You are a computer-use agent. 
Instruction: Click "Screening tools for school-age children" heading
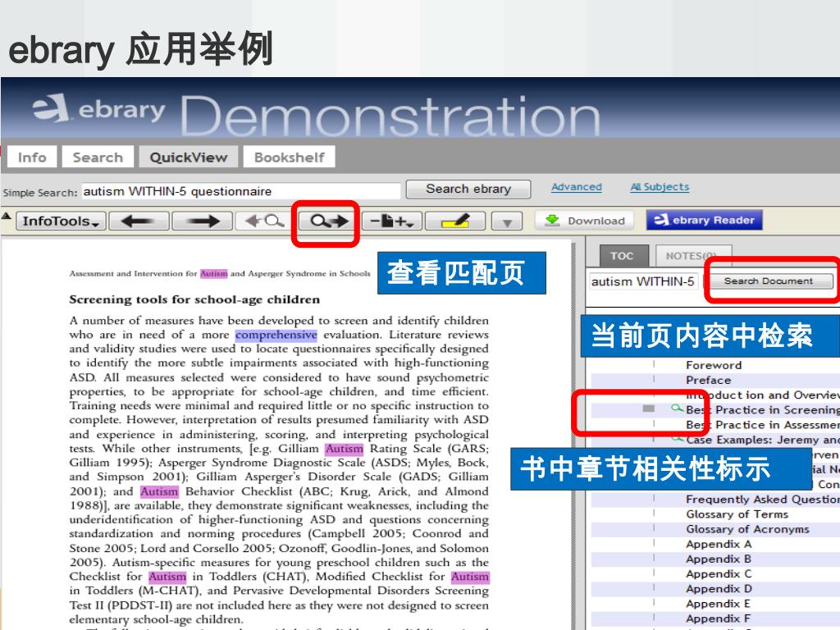194,299
